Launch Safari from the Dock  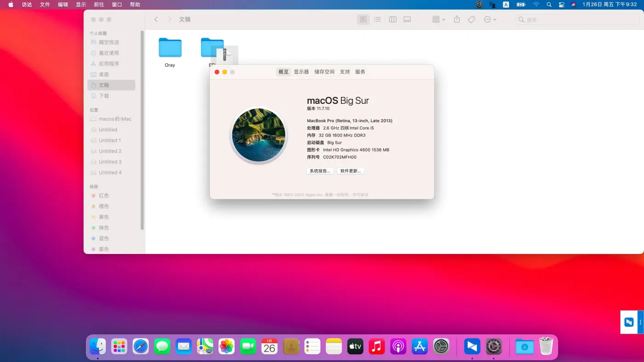tap(140, 346)
